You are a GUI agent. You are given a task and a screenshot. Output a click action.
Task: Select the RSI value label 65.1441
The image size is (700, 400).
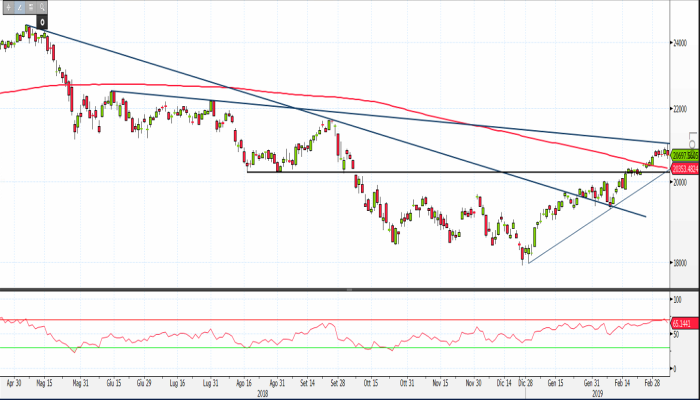(x=684, y=323)
